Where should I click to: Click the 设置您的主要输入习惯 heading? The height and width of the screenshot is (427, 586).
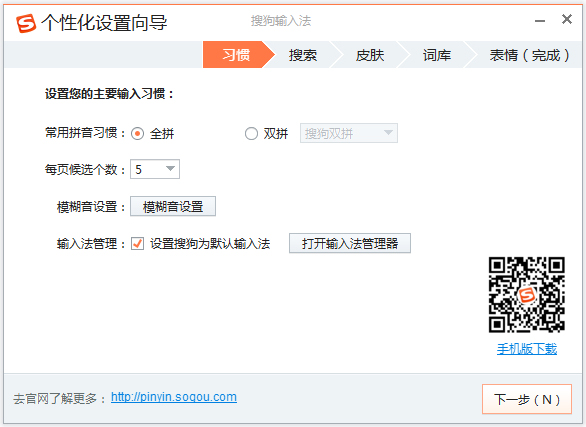point(109,94)
